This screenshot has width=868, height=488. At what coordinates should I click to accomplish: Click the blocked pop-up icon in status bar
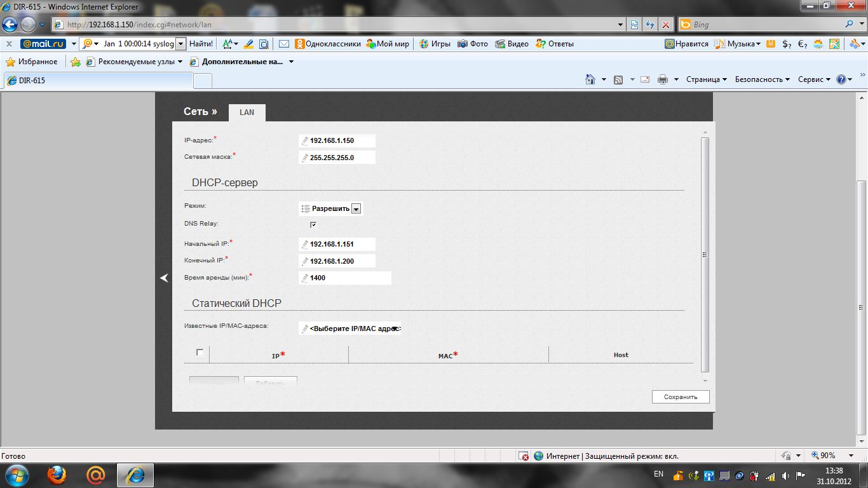[x=524, y=456]
